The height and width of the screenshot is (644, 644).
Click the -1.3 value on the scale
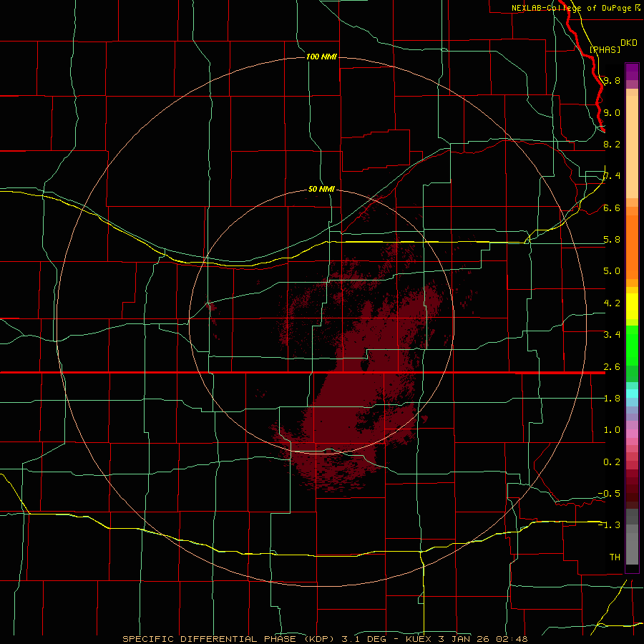(x=609, y=525)
